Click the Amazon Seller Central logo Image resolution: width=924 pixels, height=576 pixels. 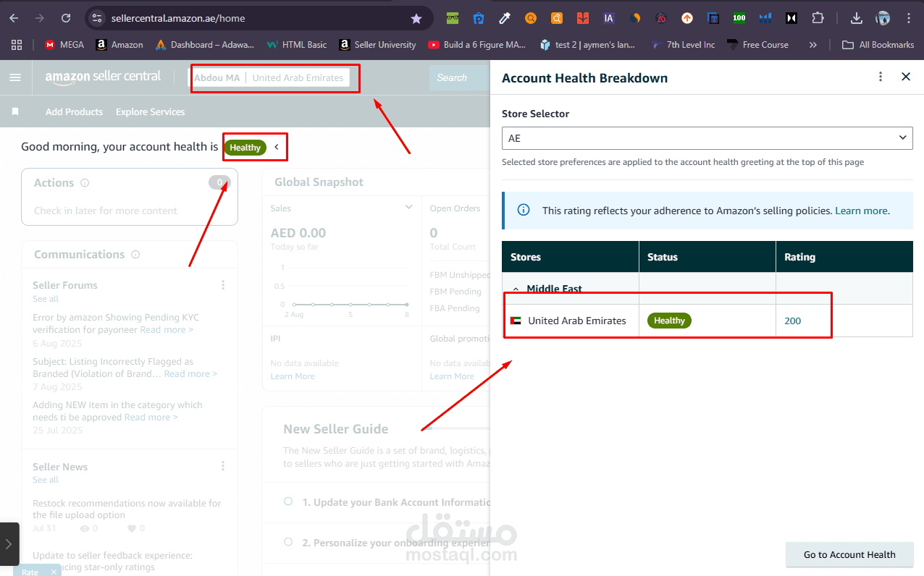pos(103,77)
